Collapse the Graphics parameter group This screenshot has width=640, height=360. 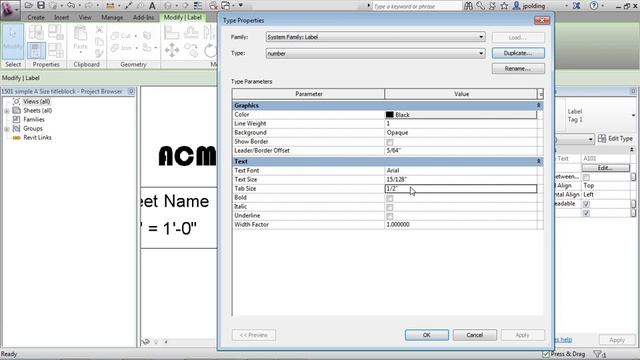(538, 105)
